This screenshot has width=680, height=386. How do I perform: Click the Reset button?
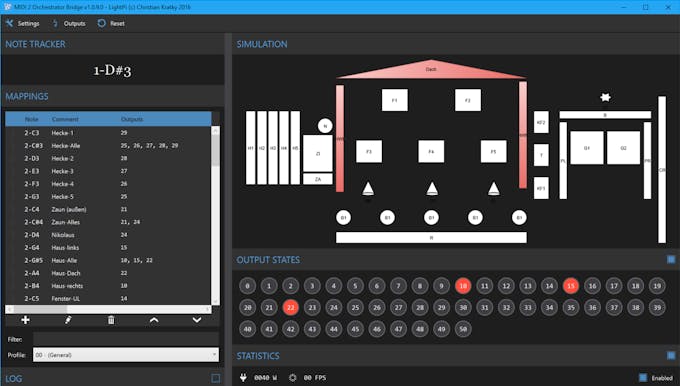point(111,23)
